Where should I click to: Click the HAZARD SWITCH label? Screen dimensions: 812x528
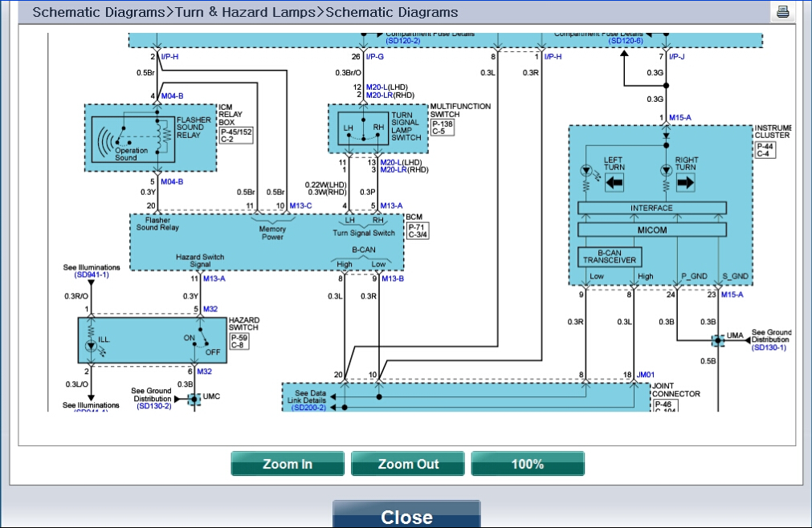244,323
